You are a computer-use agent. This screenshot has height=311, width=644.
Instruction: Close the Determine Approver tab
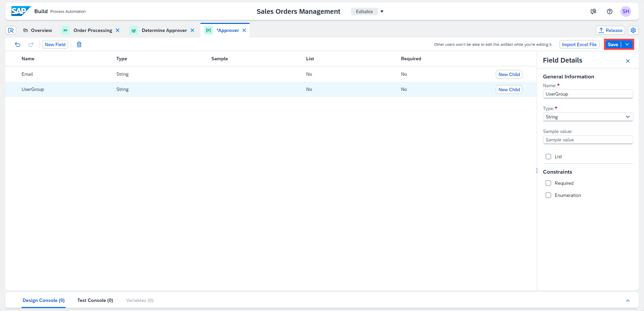pyautogui.click(x=192, y=30)
